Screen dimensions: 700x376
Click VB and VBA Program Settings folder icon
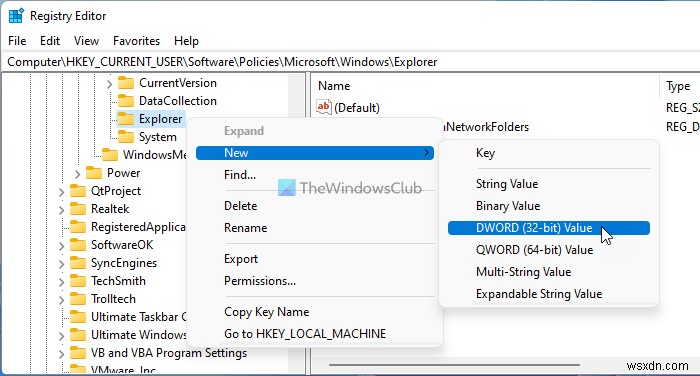pos(78,353)
